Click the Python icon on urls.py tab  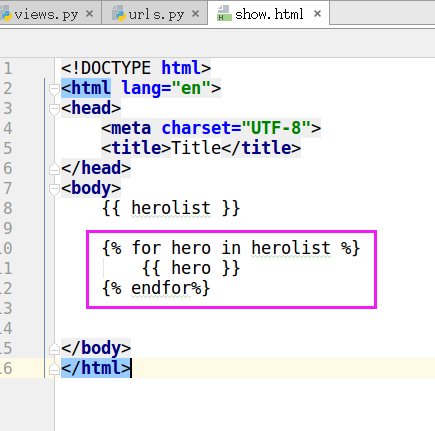(x=119, y=13)
